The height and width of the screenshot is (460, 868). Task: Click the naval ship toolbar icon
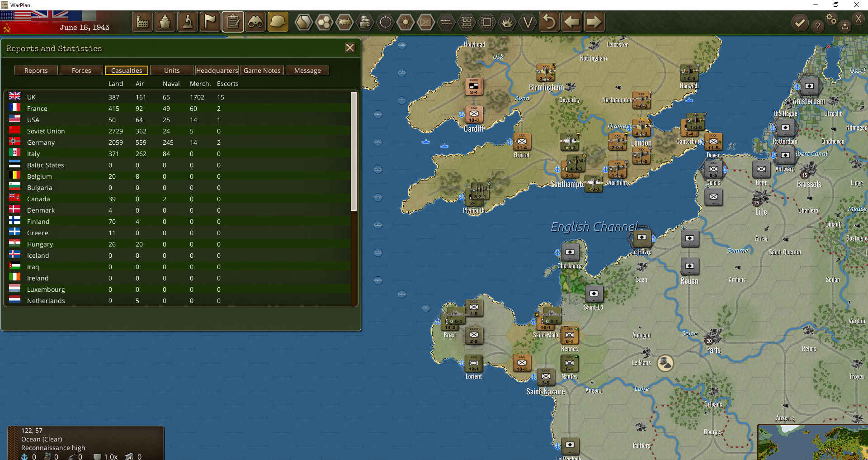pos(165,22)
